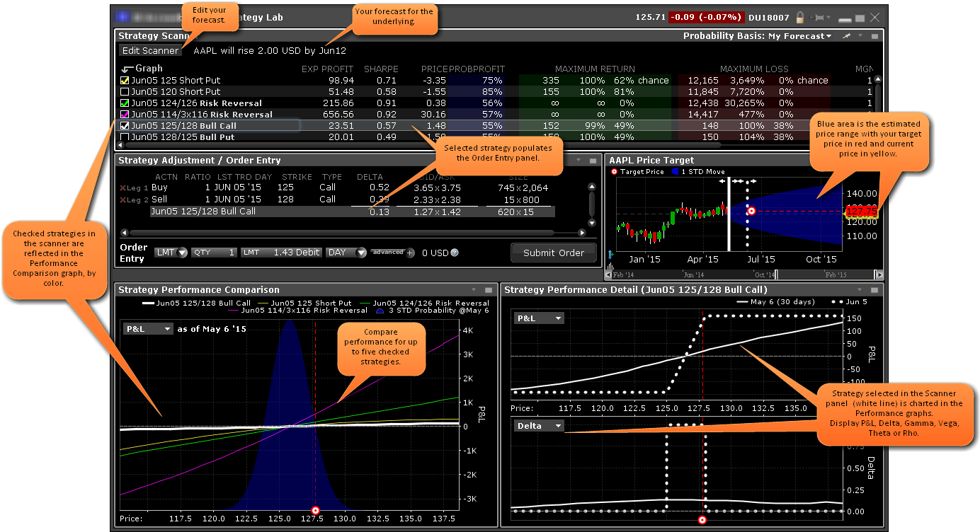Open Performance Comparison panel options arrow

coord(475,290)
